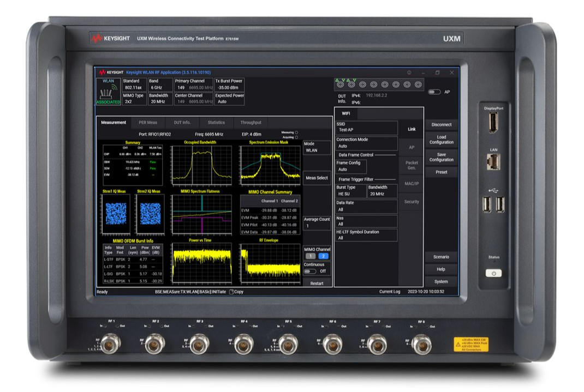
Task: Open the MIMO Type 2x2 selector
Action: (134, 99)
